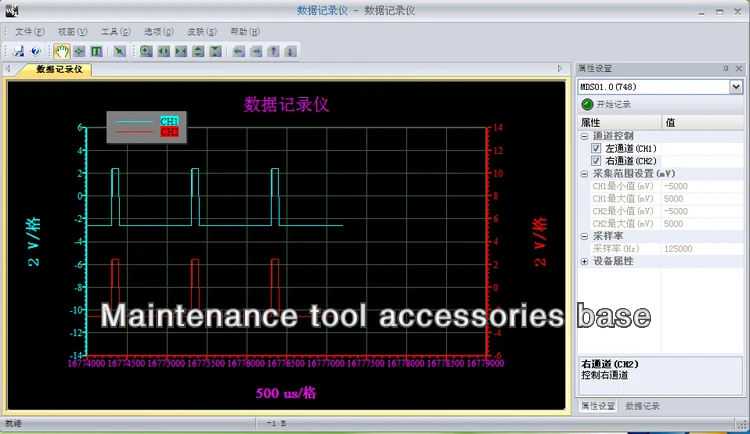The height and width of the screenshot is (434, 750).
Task: Open the 选项(O) menu
Action: point(158,32)
